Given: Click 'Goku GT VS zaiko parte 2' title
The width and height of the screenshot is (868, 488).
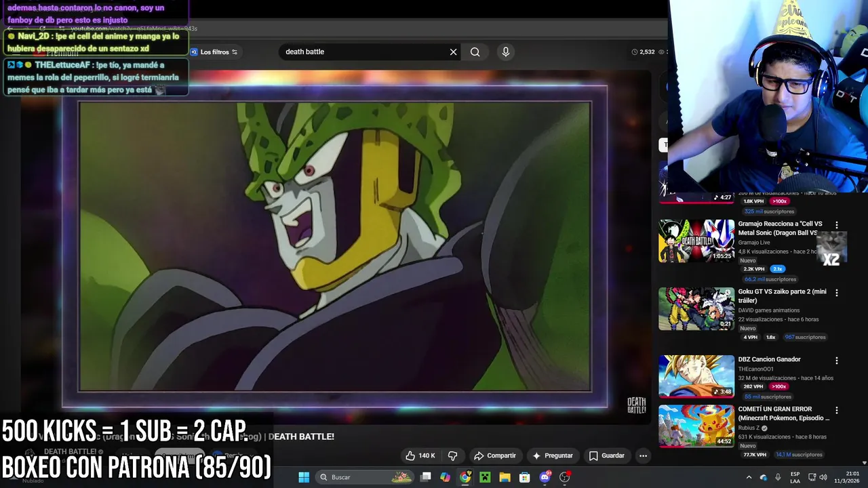Looking at the screenshot, I should tap(782, 296).
